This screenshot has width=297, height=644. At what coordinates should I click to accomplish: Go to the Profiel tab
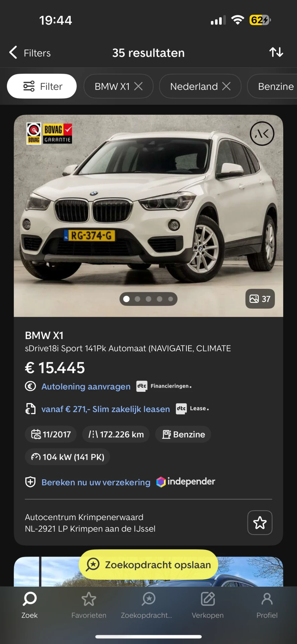pos(267,606)
